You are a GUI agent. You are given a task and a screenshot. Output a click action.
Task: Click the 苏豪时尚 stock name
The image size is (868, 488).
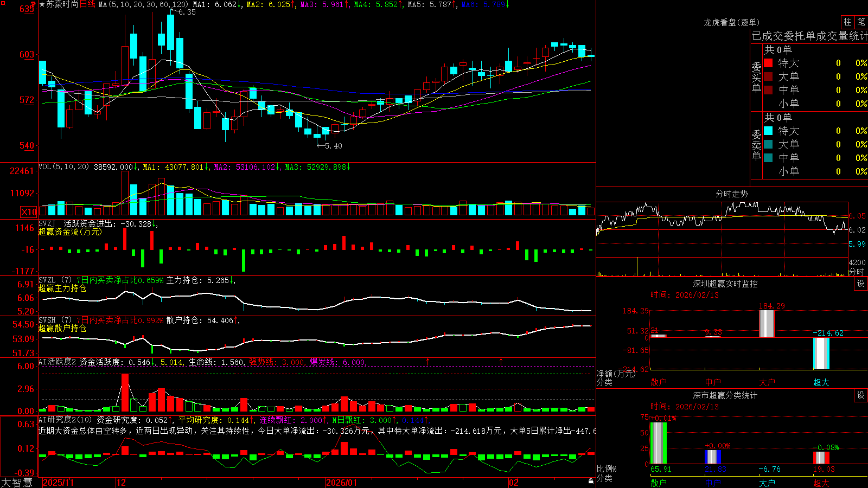pos(62,4)
